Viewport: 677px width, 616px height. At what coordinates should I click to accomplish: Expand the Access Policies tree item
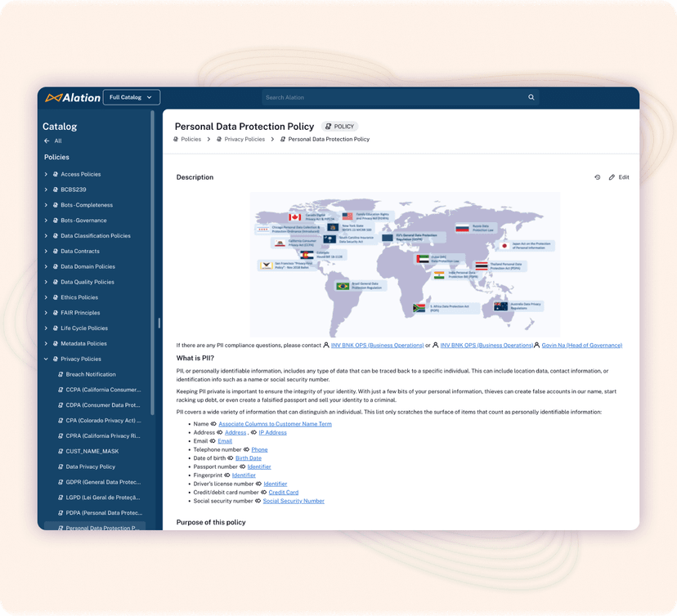47,174
